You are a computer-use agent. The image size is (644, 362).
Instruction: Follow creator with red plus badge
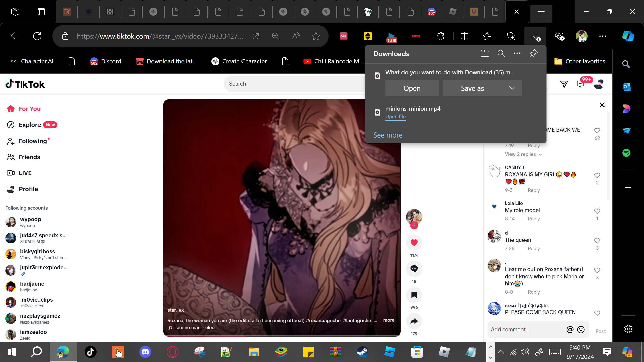pyautogui.click(x=414, y=225)
